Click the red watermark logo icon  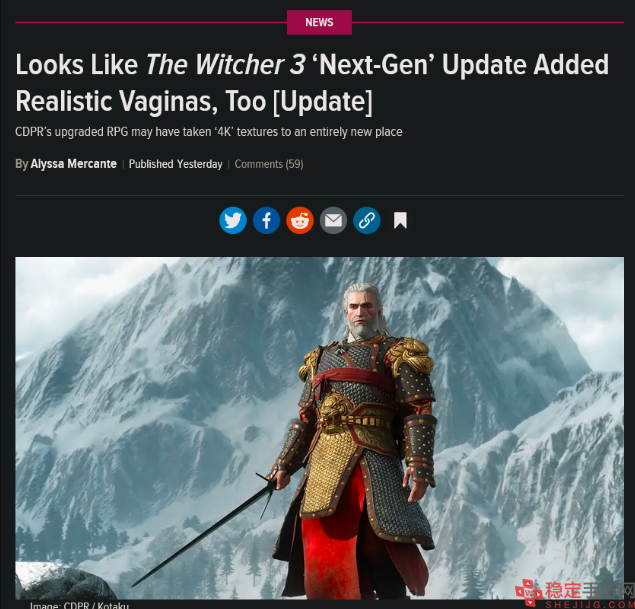click(529, 592)
